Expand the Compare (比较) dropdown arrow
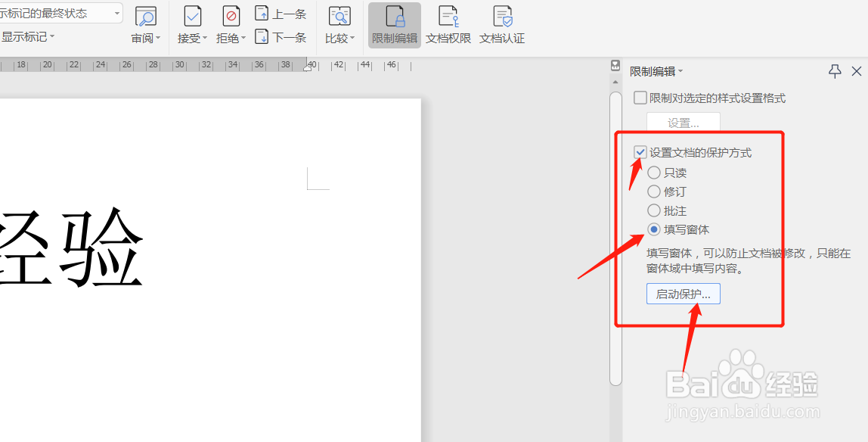Image resolution: width=868 pixels, height=442 pixels. click(352, 38)
